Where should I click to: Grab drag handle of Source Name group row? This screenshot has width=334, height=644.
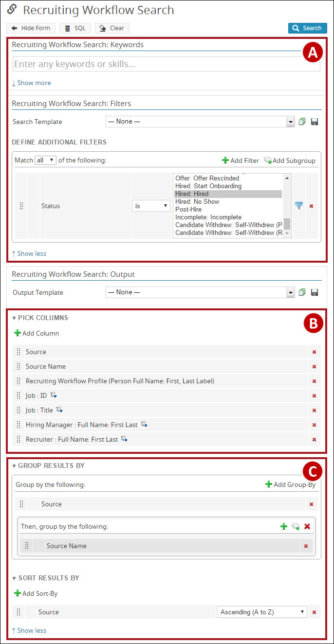click(27, 546)
